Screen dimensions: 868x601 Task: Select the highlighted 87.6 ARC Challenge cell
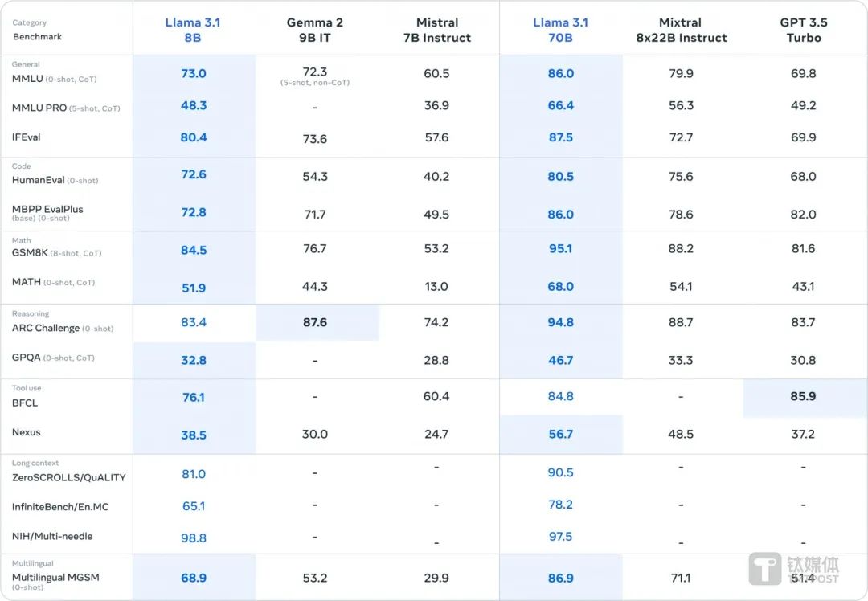(316, 322)
